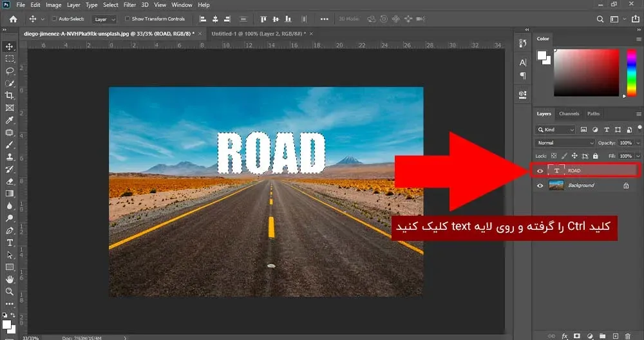Viewport: 644px width, 340px height.
Task: Switch to the Untitled-1 document tab
Action: pos(259,33)
